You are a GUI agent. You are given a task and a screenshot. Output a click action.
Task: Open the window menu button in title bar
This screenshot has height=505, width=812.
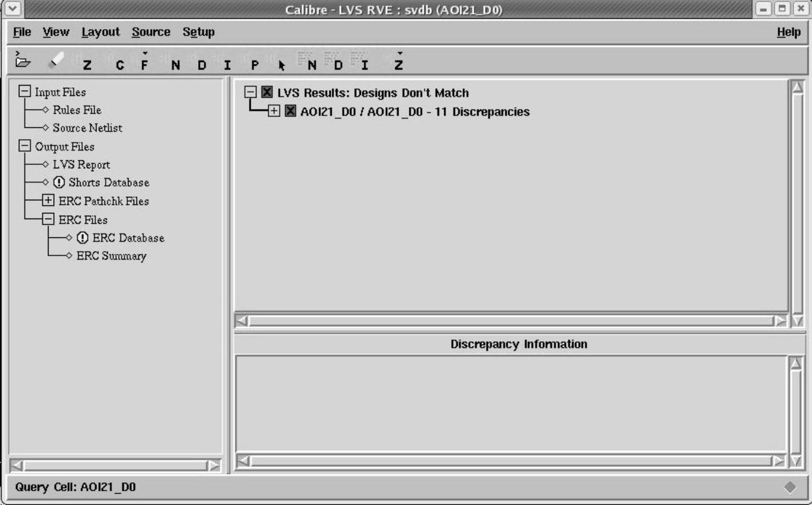click(x=13, y=9)
